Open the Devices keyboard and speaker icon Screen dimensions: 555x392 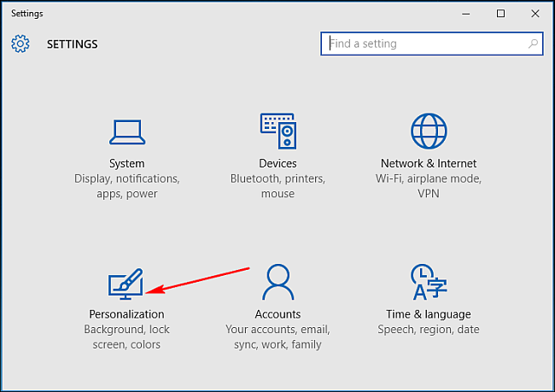coord(278,131)
